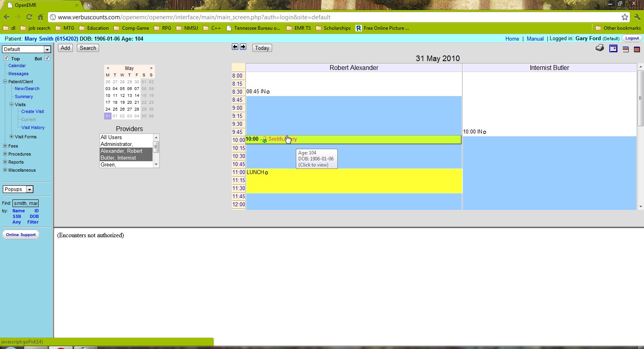Click the printer icon above the calendar

click(600, 48)
